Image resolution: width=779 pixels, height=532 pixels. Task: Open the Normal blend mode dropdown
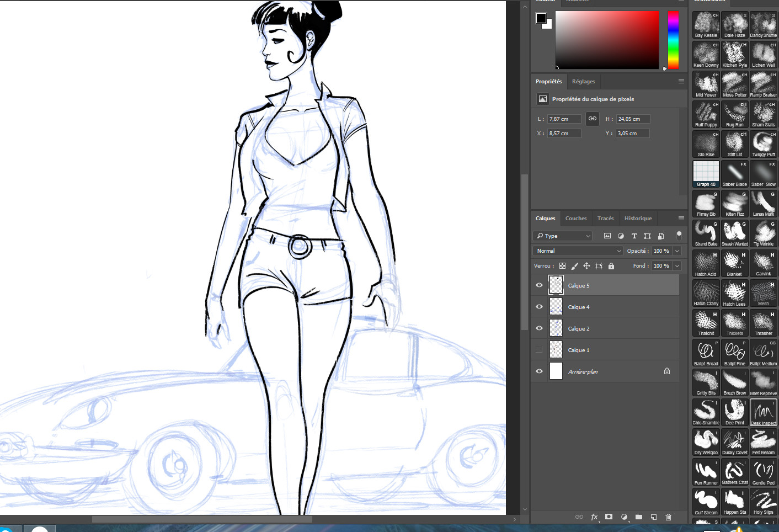pyautogui.click(x=578, y=251)
